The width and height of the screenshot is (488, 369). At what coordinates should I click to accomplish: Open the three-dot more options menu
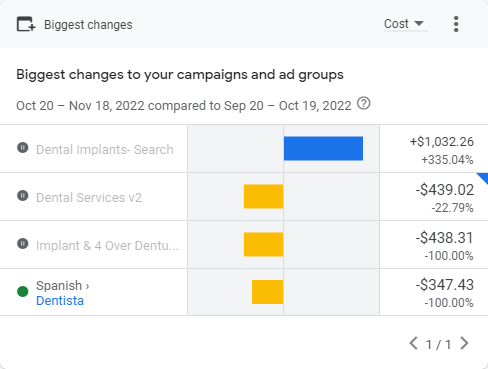[456, 24]
